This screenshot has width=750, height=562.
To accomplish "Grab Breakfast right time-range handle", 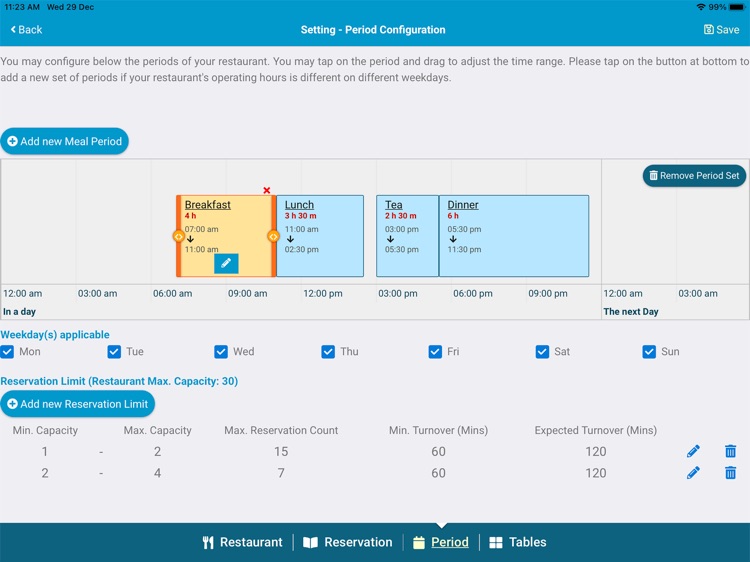I will 273,236.
